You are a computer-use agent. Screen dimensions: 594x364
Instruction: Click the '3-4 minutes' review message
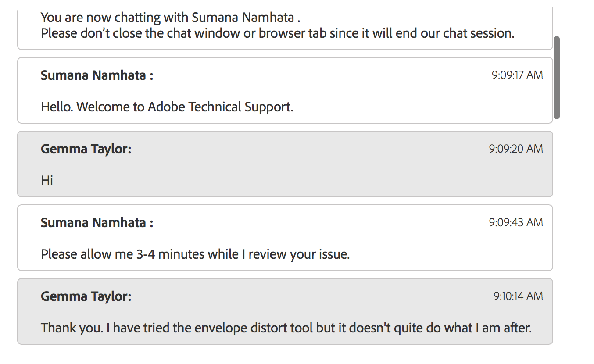(x=195, y=254)
